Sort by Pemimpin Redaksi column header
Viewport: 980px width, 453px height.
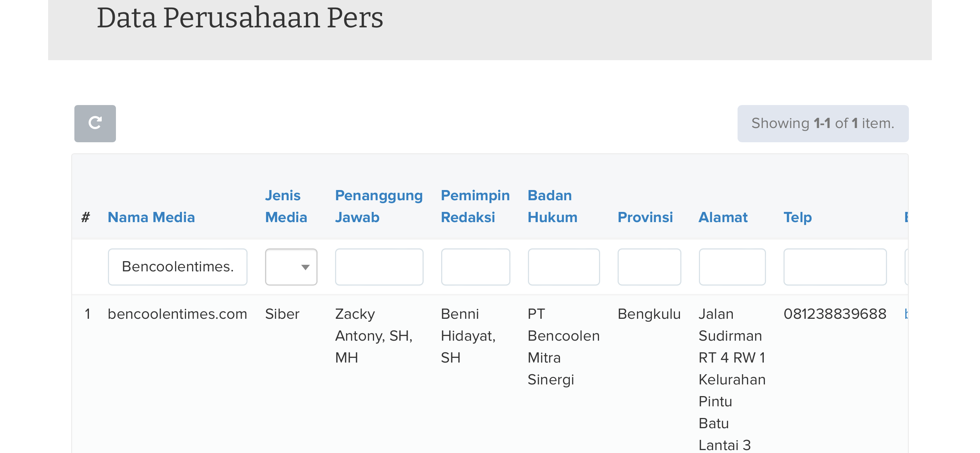coord(475,206)
